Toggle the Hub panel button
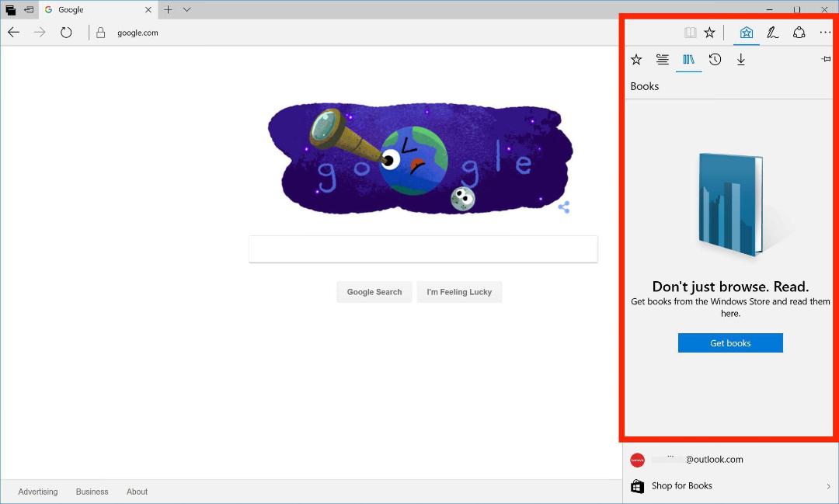Viewport: 839px width, 504px height. click(x=747, y=33)
